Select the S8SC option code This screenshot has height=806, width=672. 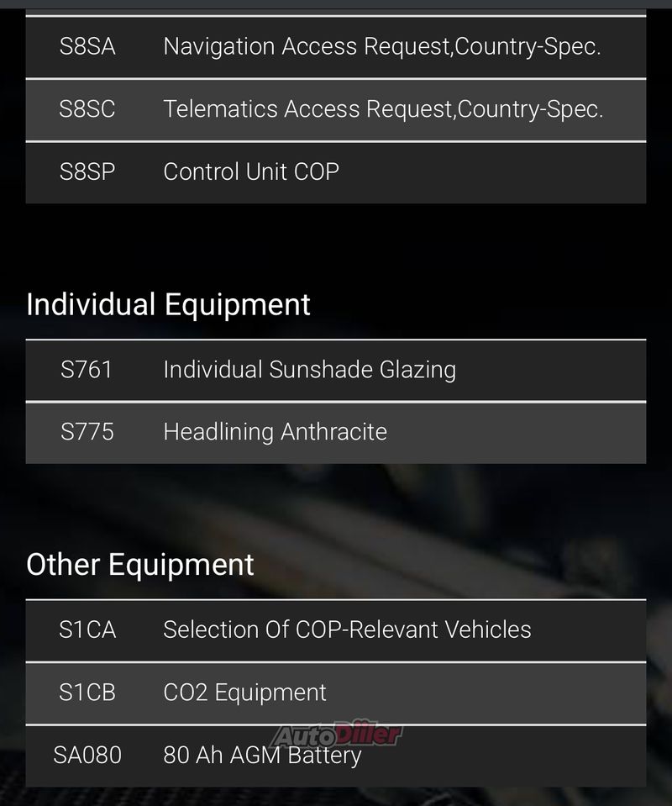click(87, 109)
